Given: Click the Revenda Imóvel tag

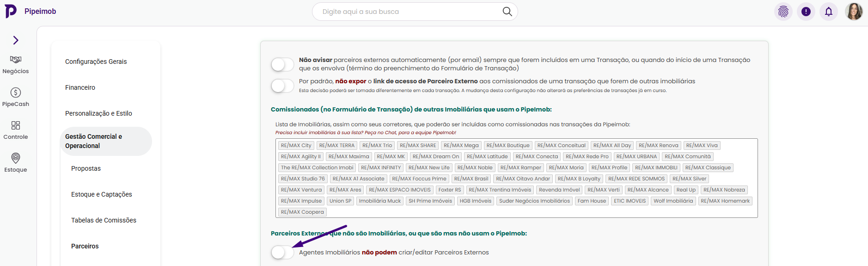Looking at the screenshot, I should coord(559,190).
